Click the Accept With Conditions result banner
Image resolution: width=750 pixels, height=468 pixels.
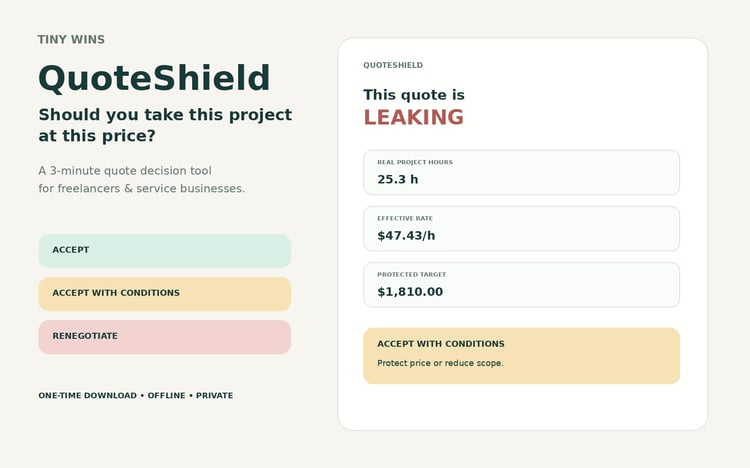[521, 356]
